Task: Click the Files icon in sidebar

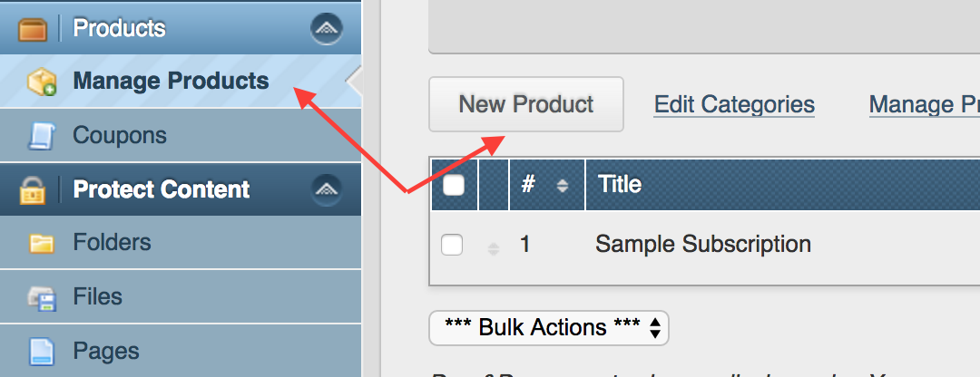Action: (x=42, y=297)
